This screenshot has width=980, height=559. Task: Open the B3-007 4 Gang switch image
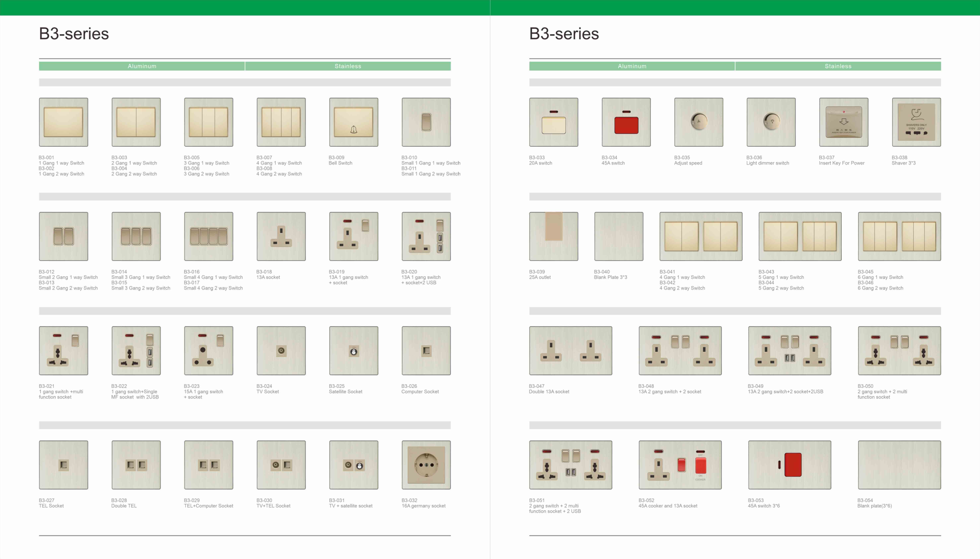point(281,122)
